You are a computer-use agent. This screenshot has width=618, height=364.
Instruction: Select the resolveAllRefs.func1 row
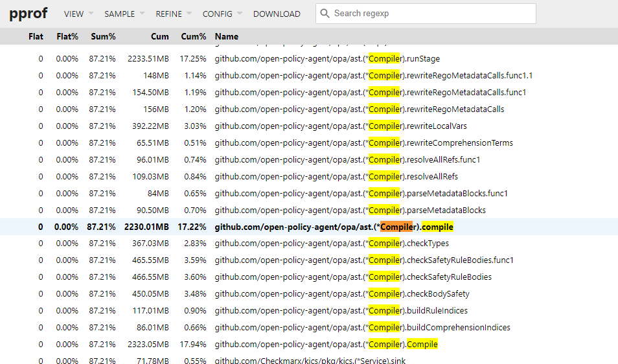click(x=309, y=159)
